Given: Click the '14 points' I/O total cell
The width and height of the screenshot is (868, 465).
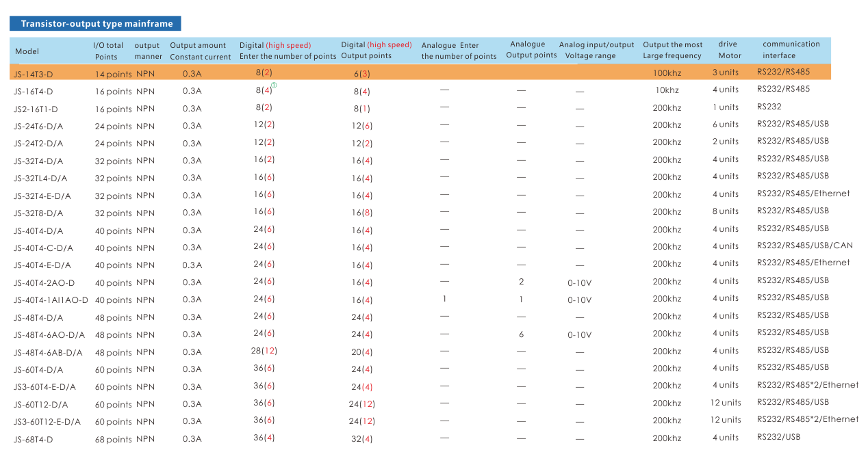Looking at the screenshot, I should click(113, 74).
